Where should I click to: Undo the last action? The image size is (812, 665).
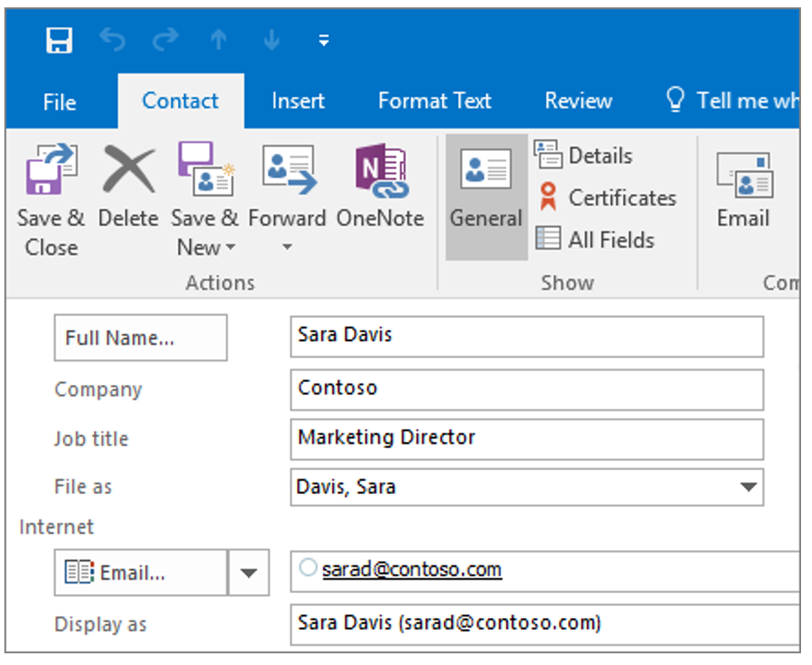113,40
